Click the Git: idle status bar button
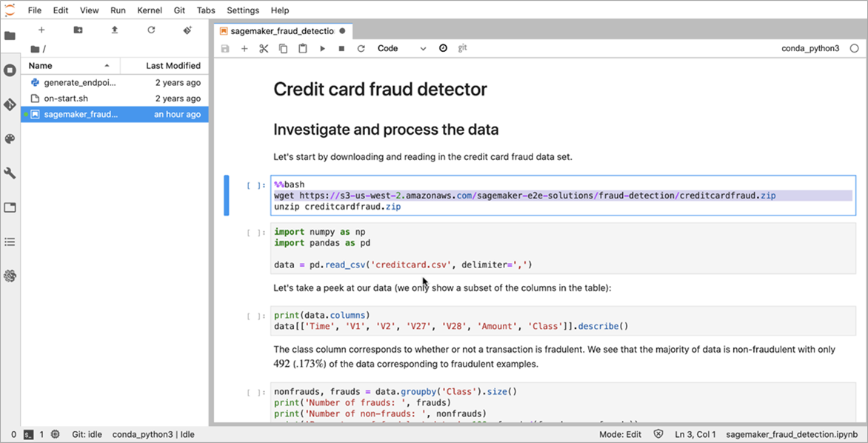 tap(87, 434)
